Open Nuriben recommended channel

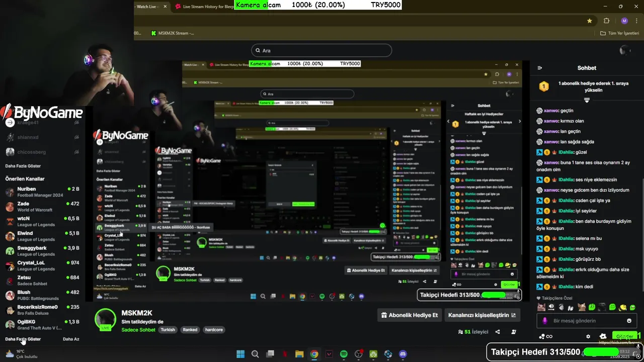[x=42, y=192]
